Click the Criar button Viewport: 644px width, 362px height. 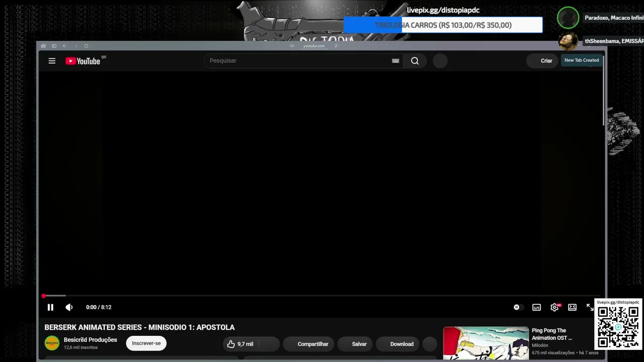pyautogui.click(x=543, y=61)
